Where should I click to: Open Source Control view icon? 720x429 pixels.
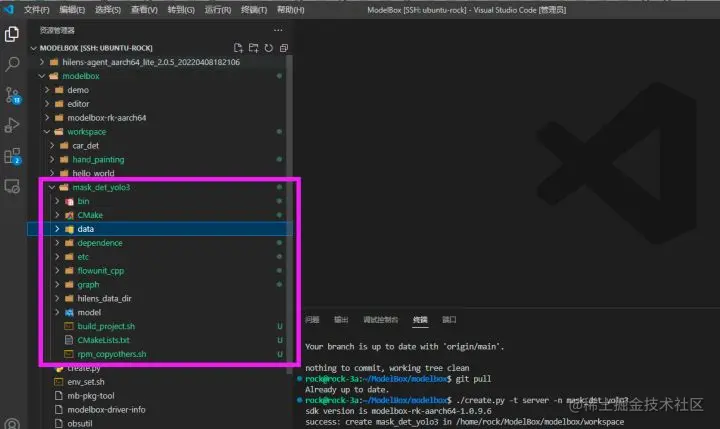pyautogui.click(x=12, y=95)
